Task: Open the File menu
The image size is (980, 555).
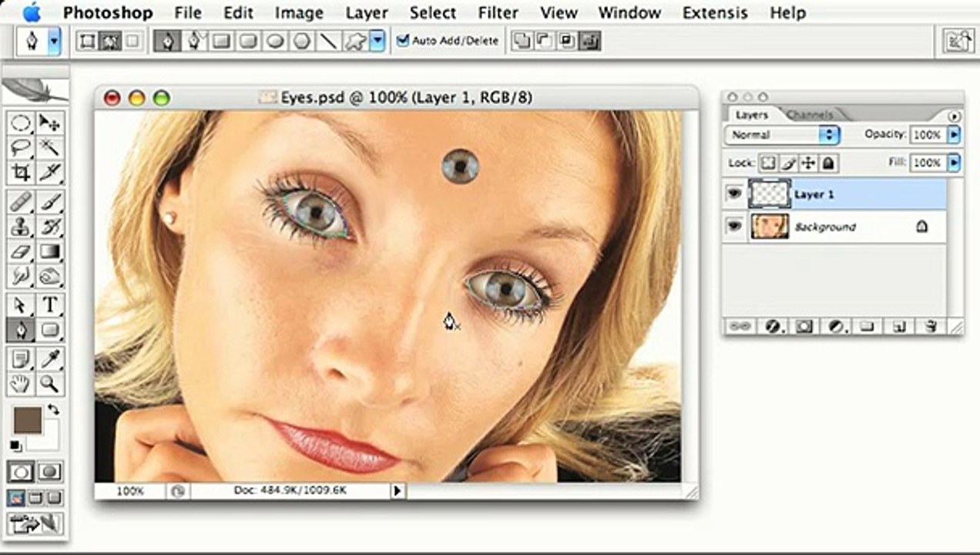Action: (x=188, y=12)
